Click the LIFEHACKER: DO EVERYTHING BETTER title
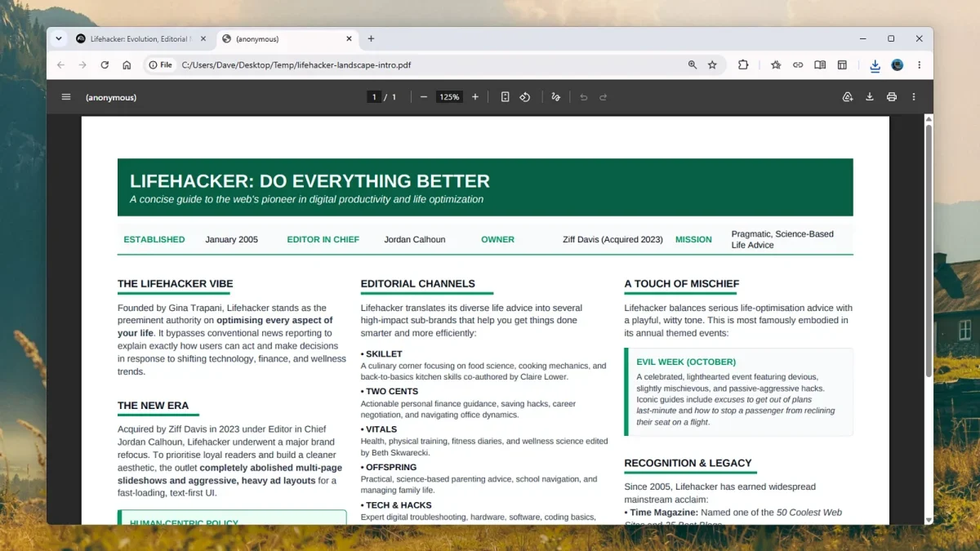The height and width of the screenshot is (551, 980). click(310, 181)
